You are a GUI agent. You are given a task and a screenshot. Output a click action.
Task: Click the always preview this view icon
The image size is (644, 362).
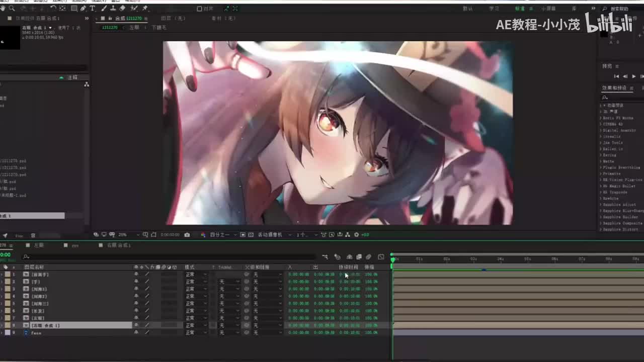click(x=96, y=235)
